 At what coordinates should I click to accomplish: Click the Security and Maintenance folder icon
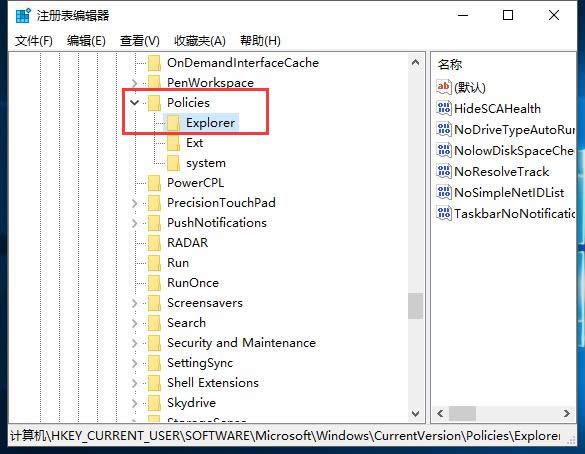coord(154,343)
